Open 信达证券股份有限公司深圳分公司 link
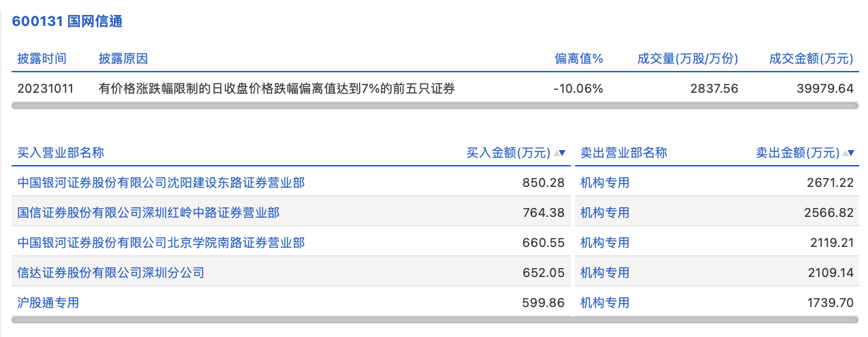This screenshot has width=868, height=337. 110,273
